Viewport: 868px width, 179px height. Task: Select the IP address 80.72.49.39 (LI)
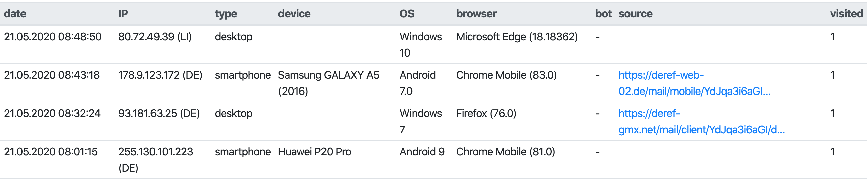(x=155, y=37)
